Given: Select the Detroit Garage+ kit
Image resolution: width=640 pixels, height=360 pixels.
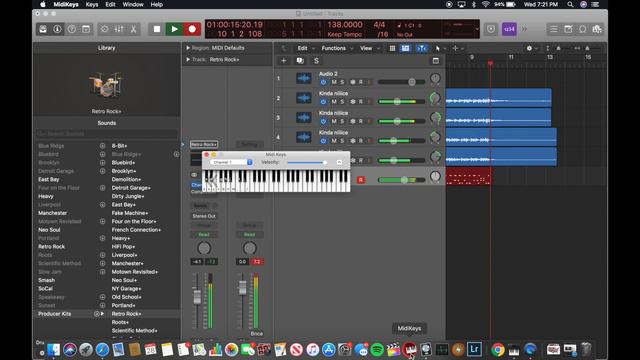Looking at the screenshot, I should [131, 188].
